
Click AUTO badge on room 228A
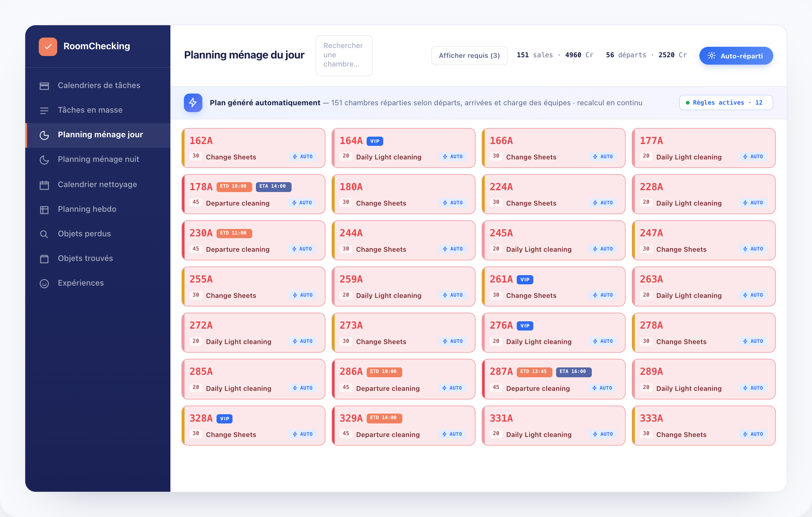point(753,203)
